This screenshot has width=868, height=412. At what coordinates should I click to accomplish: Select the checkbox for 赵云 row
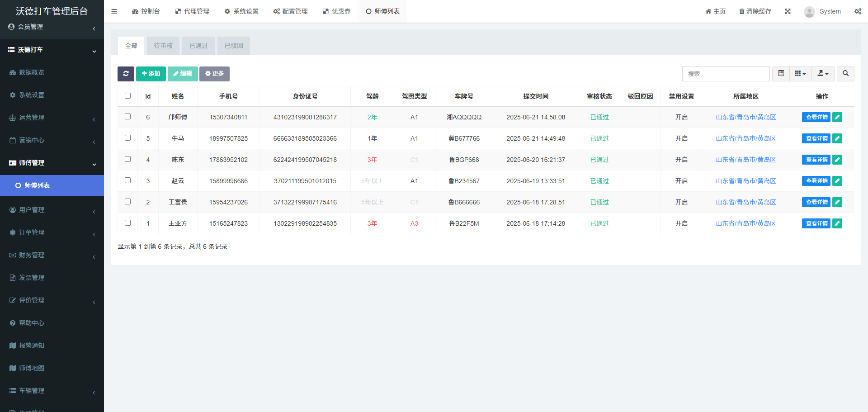127,180
